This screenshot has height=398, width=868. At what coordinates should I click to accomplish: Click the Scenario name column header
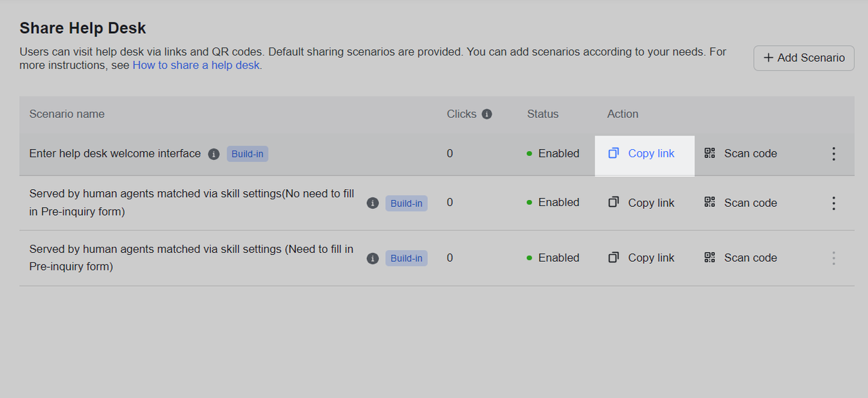[x=66, y=114]
